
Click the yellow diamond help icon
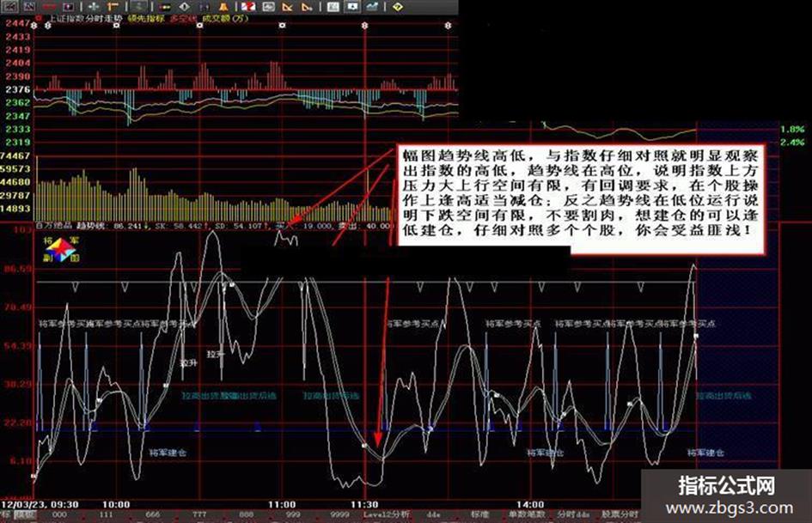click(398, 7)
